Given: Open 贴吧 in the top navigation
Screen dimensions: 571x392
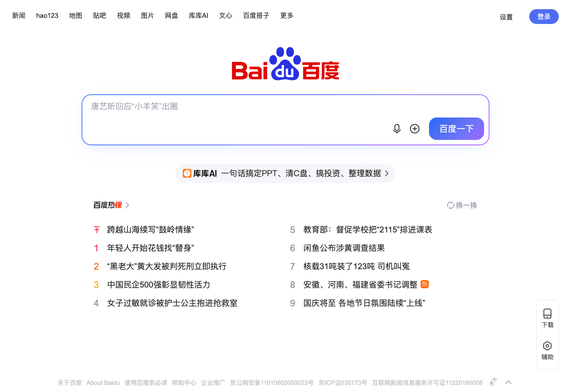Looking at the screenshot, I should [99, 16].
